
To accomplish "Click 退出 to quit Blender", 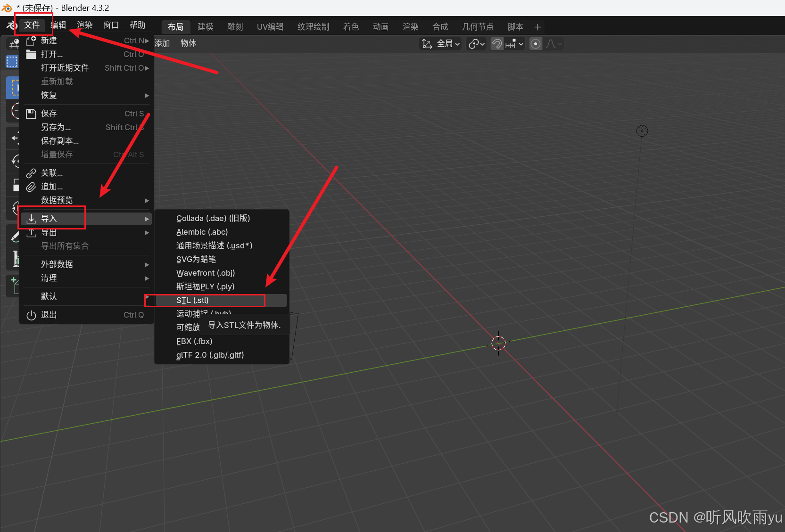I will pos(86,315).
